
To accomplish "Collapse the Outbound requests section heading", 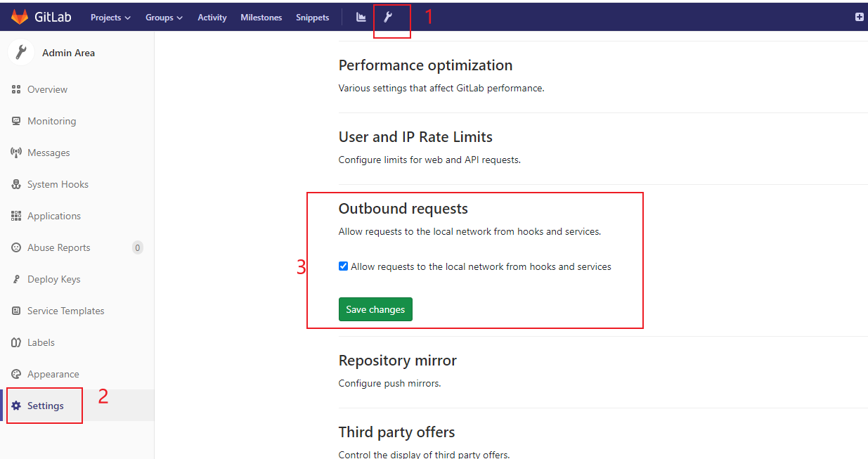I will [403, 209].
